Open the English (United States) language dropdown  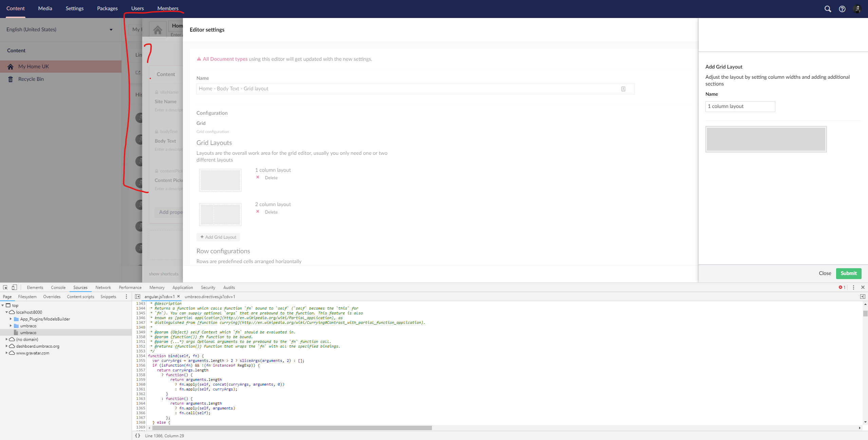pyautogui.click(x=111, y=30)
